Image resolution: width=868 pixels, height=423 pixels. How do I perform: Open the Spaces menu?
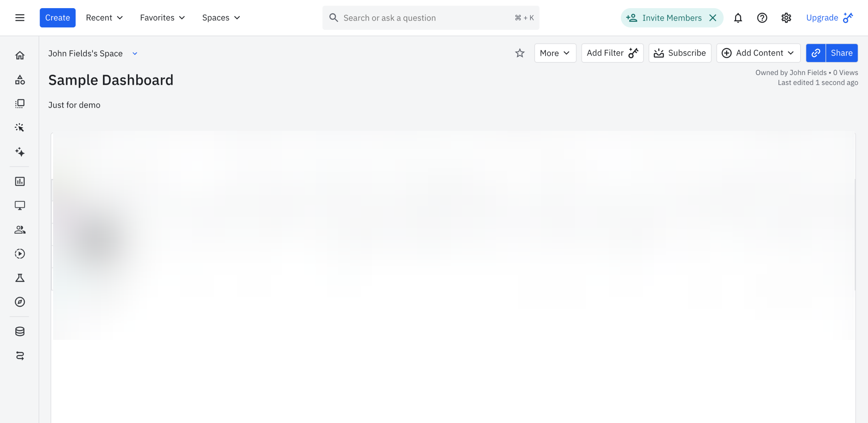point(221,18)
